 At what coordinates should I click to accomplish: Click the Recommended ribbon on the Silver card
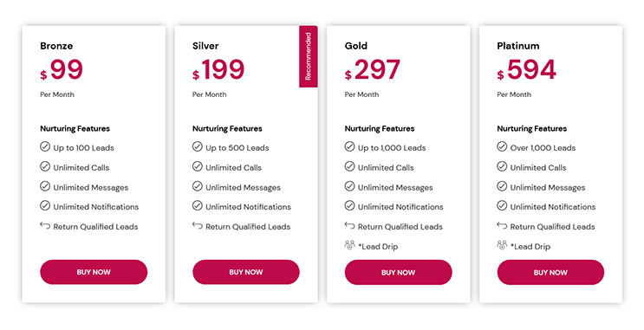(308, 56)
